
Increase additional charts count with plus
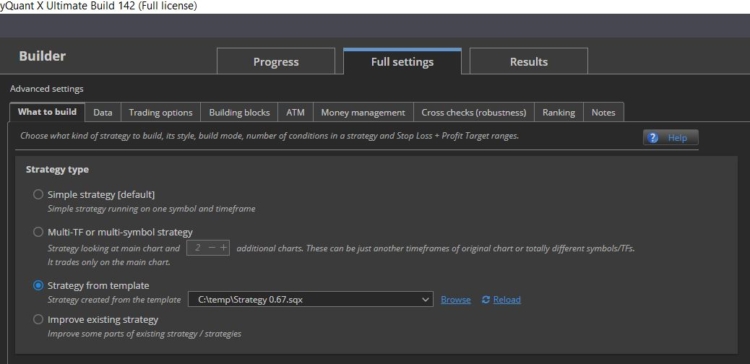pos(223,248)
